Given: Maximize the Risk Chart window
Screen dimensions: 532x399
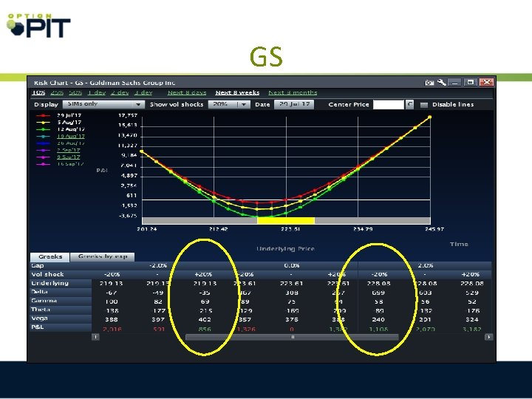Looking at the screenshot, I should [470, 82].
